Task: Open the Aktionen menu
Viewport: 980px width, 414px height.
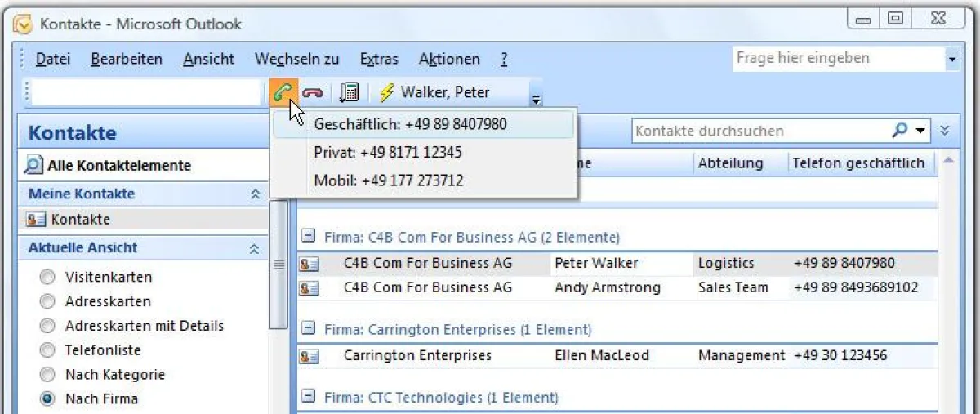Action: coord(449,59)
